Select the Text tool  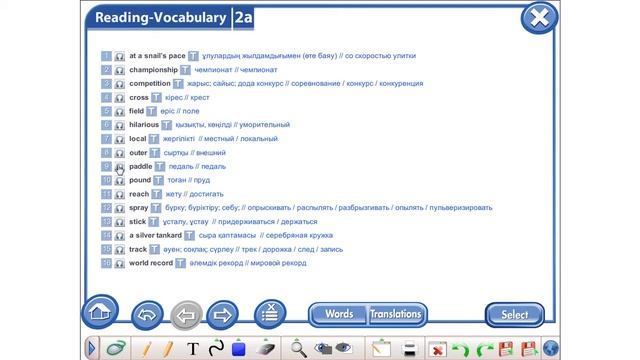click(193, 349)
